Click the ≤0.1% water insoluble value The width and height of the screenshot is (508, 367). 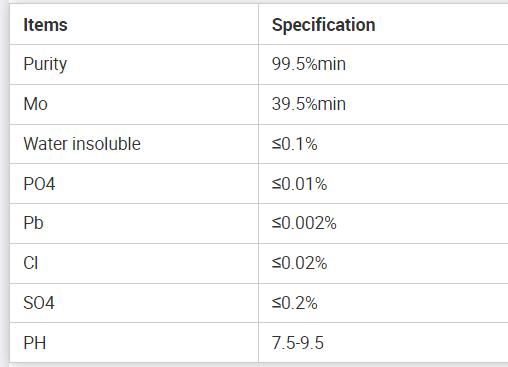click(294, 144)
